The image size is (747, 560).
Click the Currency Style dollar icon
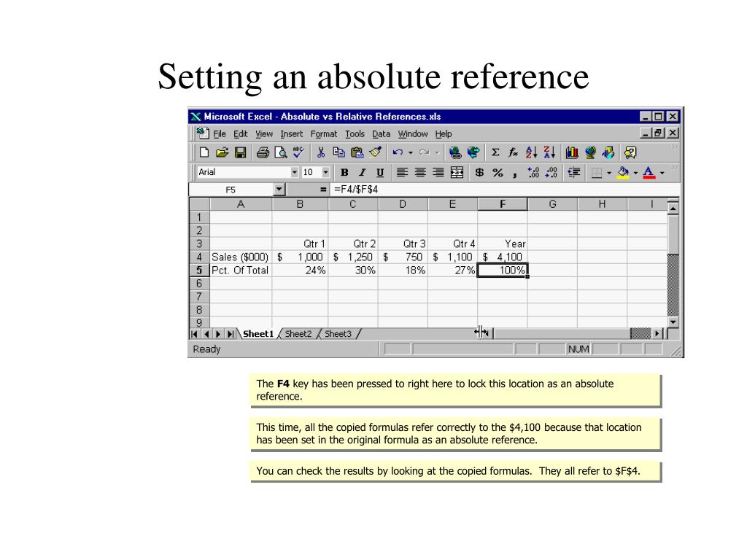tap(480, 172)
